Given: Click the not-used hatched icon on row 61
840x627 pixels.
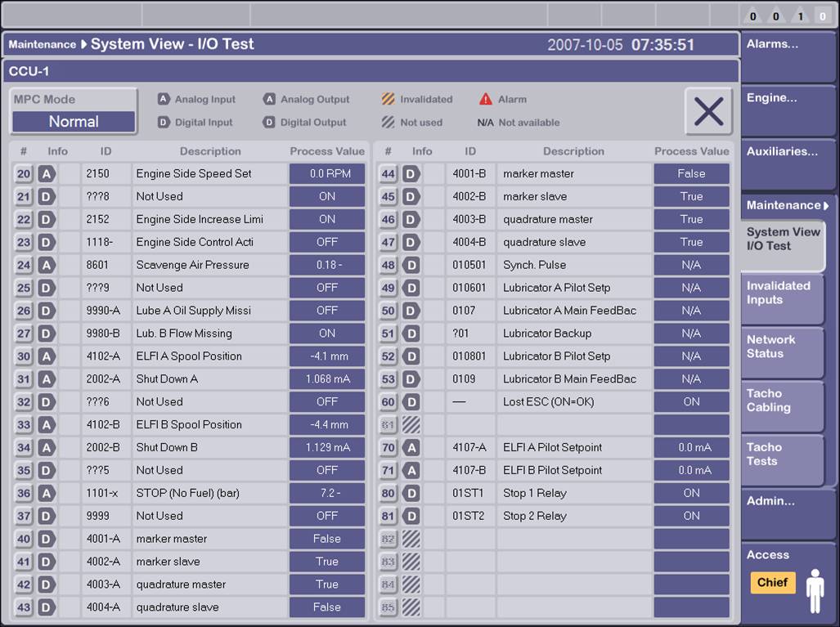Looking at the screenshot, I should click(x=411, y=425).
